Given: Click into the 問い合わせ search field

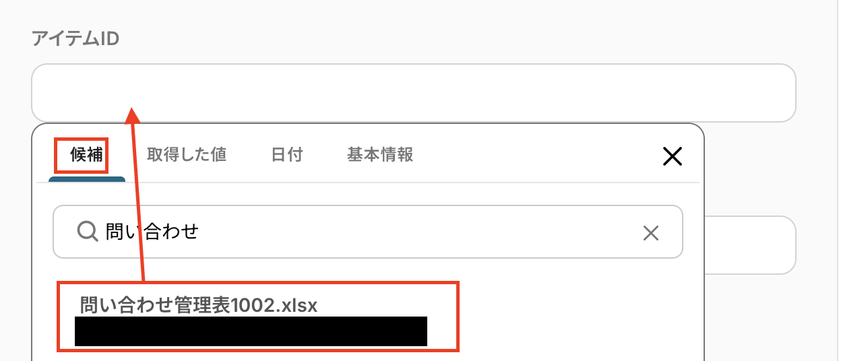Looking at the screenshot, I should pyautogui.click(x=368, y=232).
